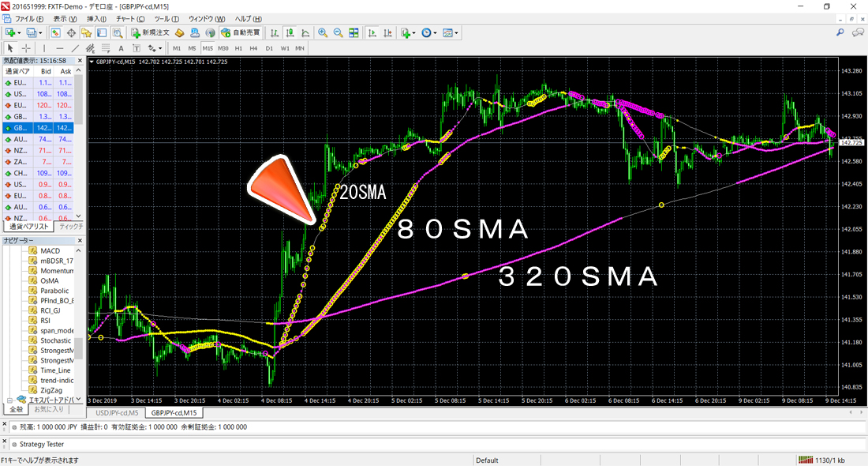
Task: Click the Navigator panel scrollbar thumb
Action: [79, 348]
